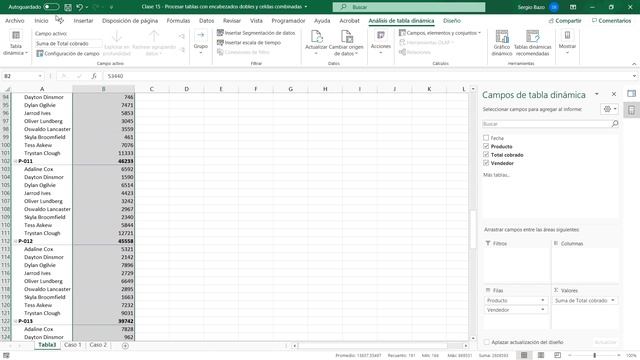This screenshot has width=640, height=360.
Task: Open the Acciones ribbon button
Action: pyautogui.click(x=380, y=42)
